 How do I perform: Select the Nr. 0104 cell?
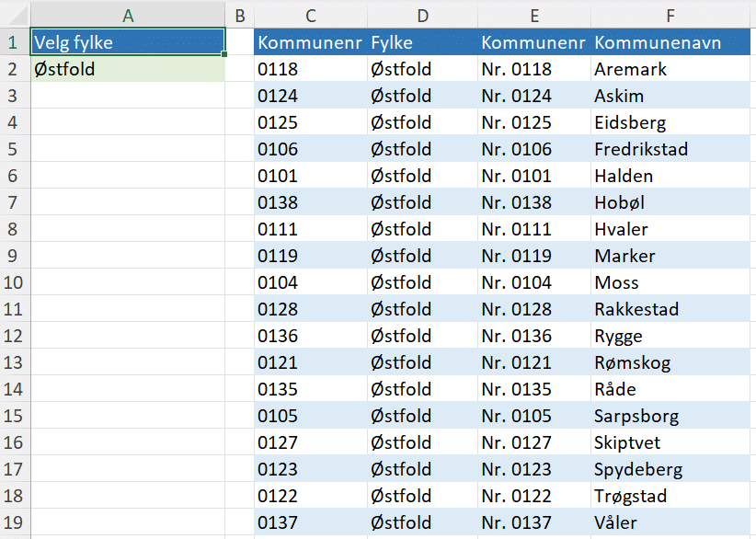click(533, 282)
